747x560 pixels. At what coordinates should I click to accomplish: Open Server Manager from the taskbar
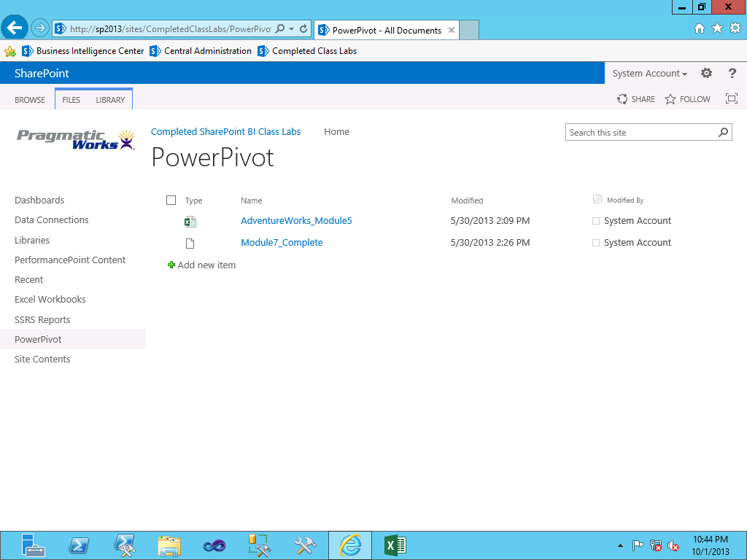click(33, 545)
